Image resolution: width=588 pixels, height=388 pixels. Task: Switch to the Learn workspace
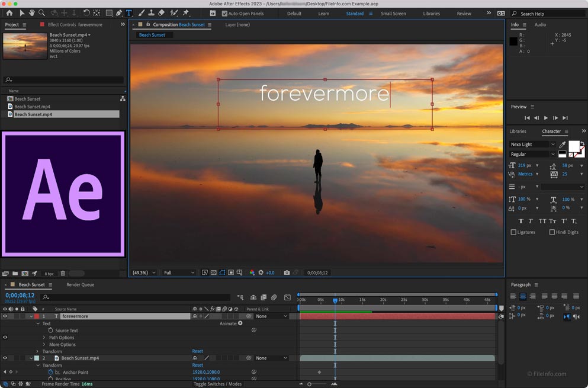[x=324, y=14]
